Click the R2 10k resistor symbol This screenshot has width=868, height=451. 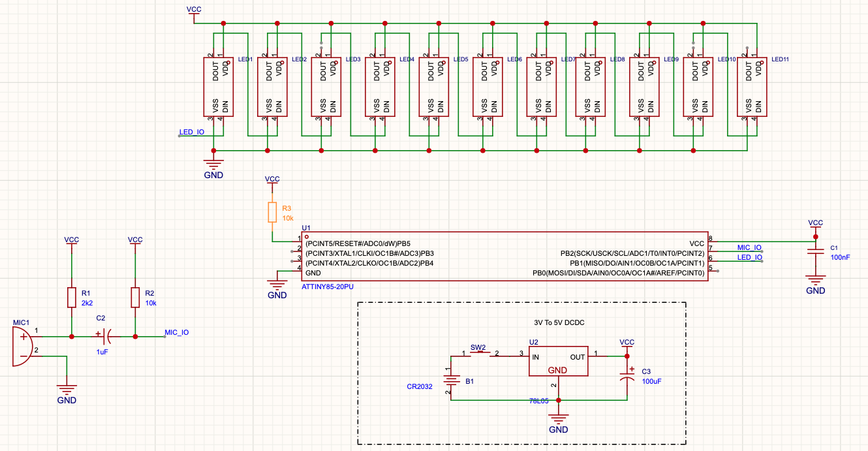click(x=135, y=298)
